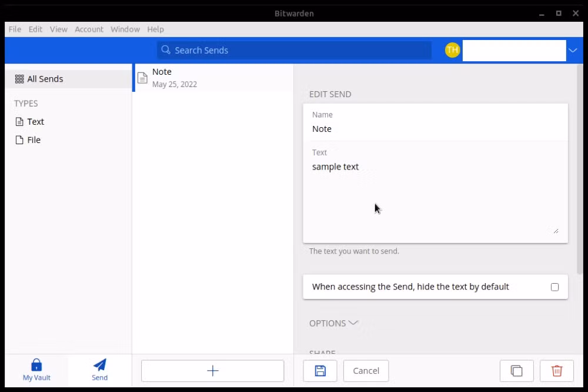Click the search magnifier icon
Image resolution: width=588 pixels, height=392 pixels.
[166, 50]
